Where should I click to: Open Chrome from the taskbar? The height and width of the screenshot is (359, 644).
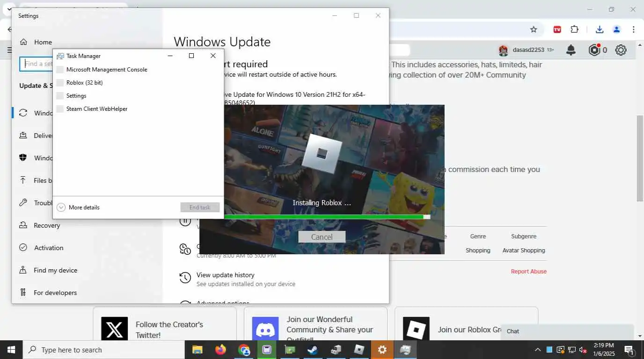tap(244, 350)
